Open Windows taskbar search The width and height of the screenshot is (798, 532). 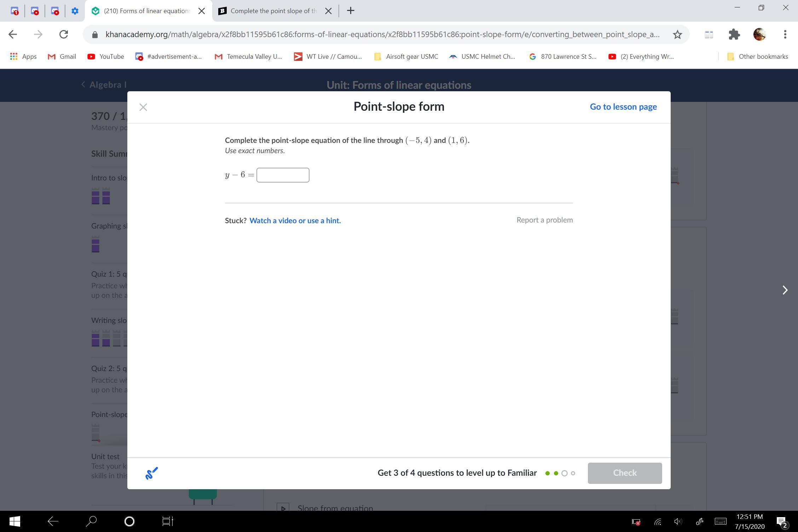pyautogui.click(x=91, y=521)
